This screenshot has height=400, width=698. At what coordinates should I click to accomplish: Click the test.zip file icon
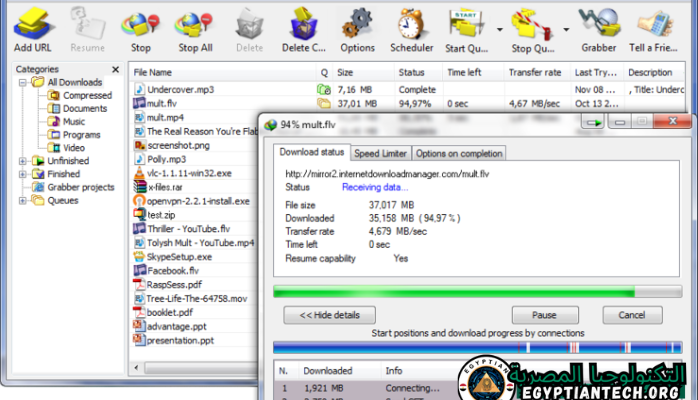[x=140, y=215]
